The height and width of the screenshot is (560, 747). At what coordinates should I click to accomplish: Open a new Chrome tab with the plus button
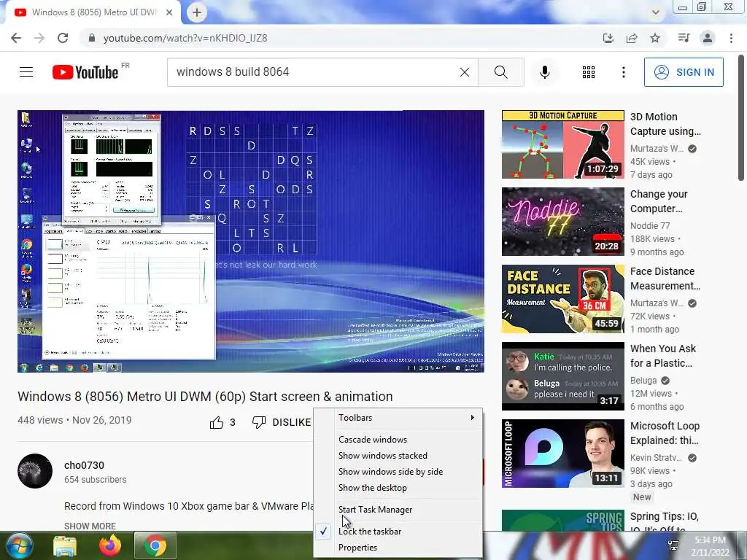[197, 12]
